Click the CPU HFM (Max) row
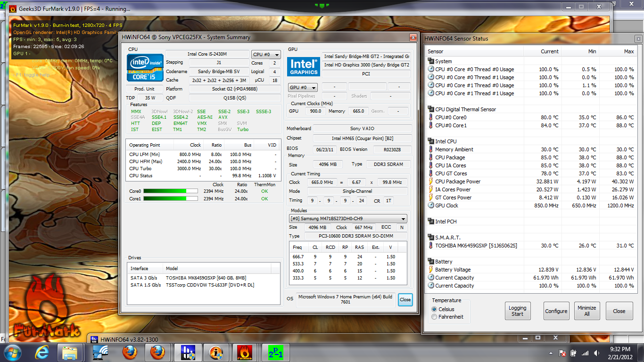The height and width of the screenshot is (362, 644). 203,162
